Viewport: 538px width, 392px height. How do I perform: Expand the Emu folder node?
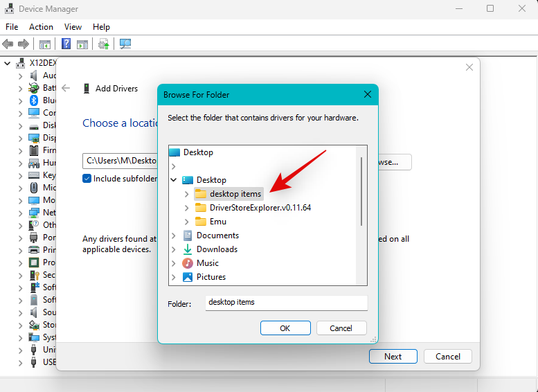[186, 222]
